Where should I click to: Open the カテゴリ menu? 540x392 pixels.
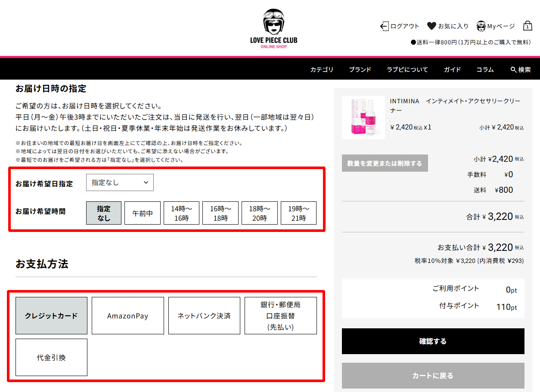[322, 70]
